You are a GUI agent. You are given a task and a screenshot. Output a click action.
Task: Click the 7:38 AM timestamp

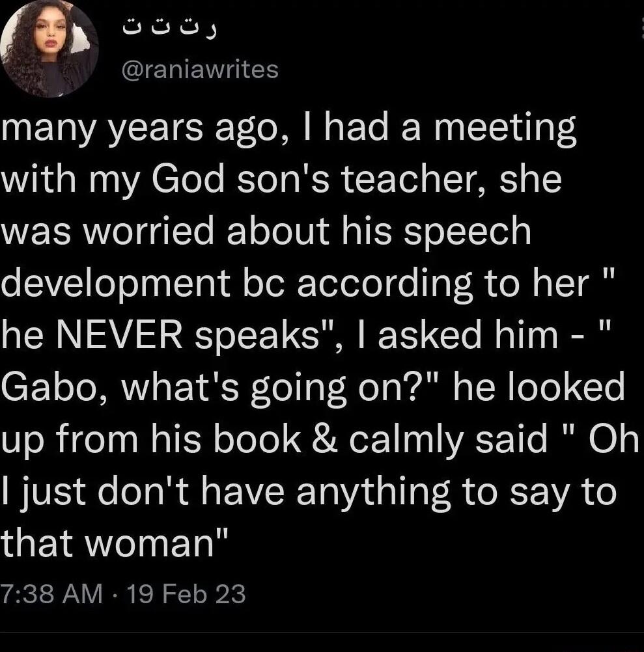click(51, 593)
